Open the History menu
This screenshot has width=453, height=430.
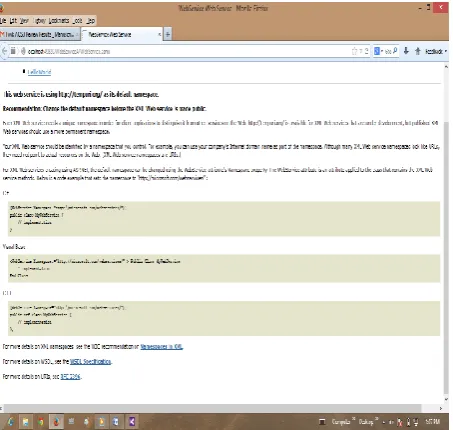click(40, 21)
